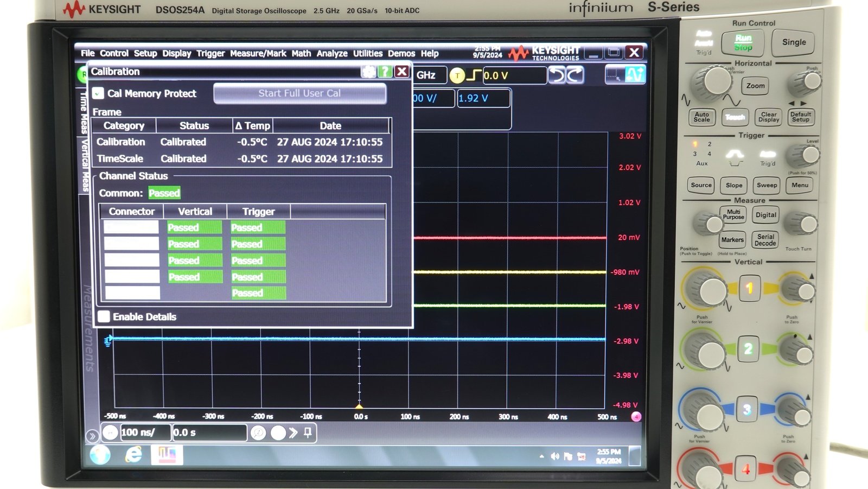Toggle the front-panel Touch button
The height and width of the screenshot is (489, 868).
[x=735, y=117]
